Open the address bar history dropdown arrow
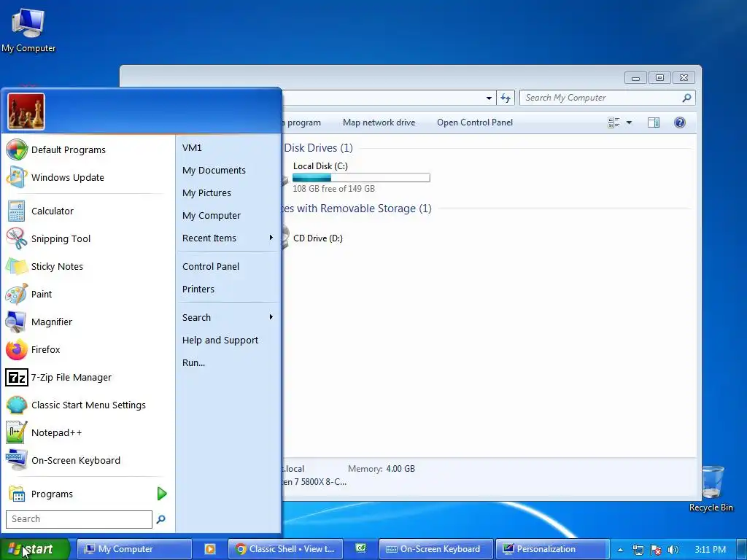 (x=489, y=98)
